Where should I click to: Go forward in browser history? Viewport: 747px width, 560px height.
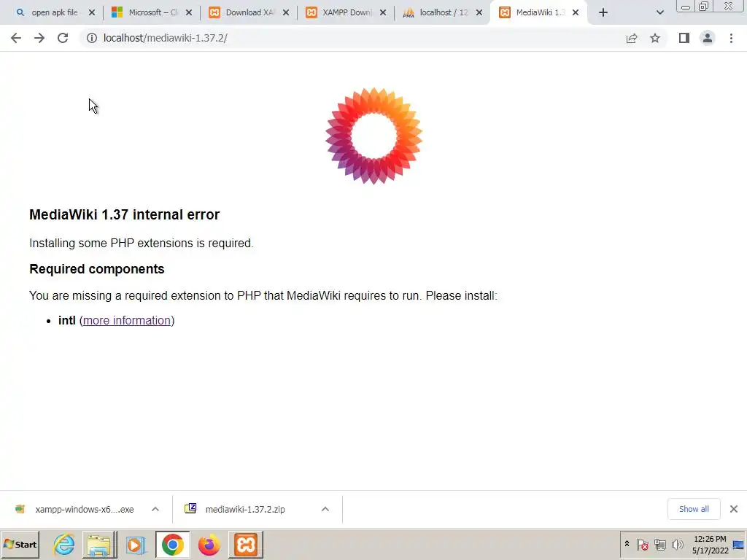point(39,38)
